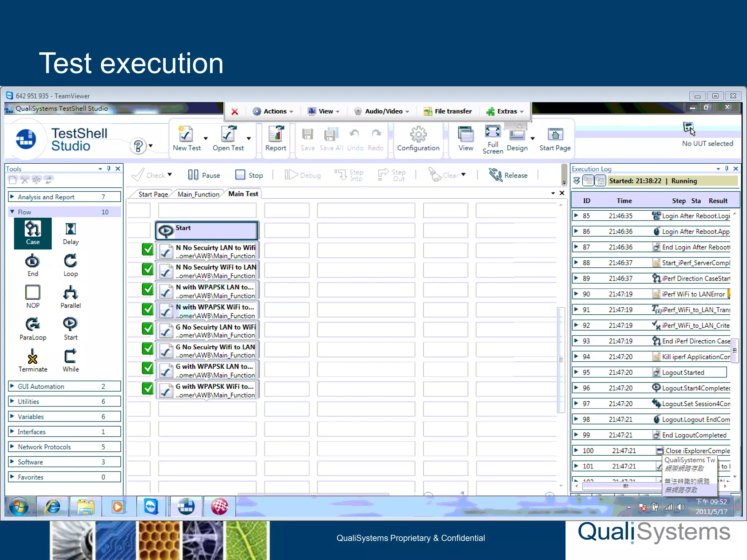Uncheck N No Secuirty LAN to Wifi step

tap(147, 249)
